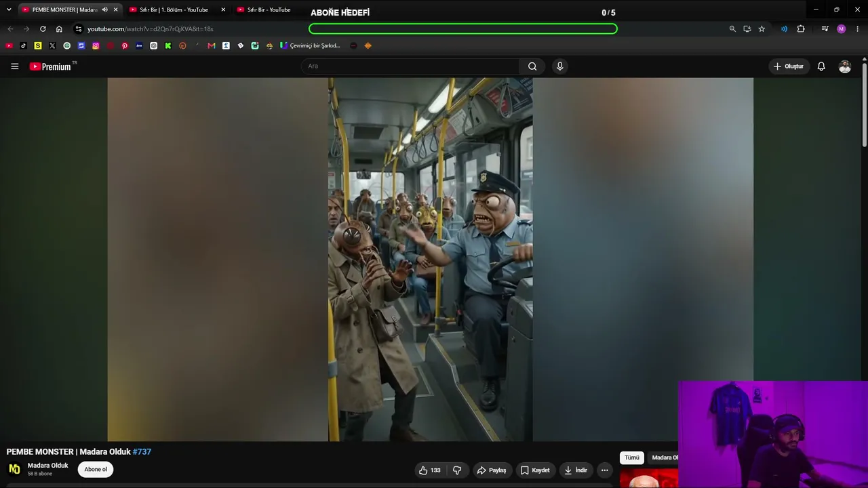Screen dimensions: 868x488
Task: Open site information icon in the address bar
Action: (79, 29)
